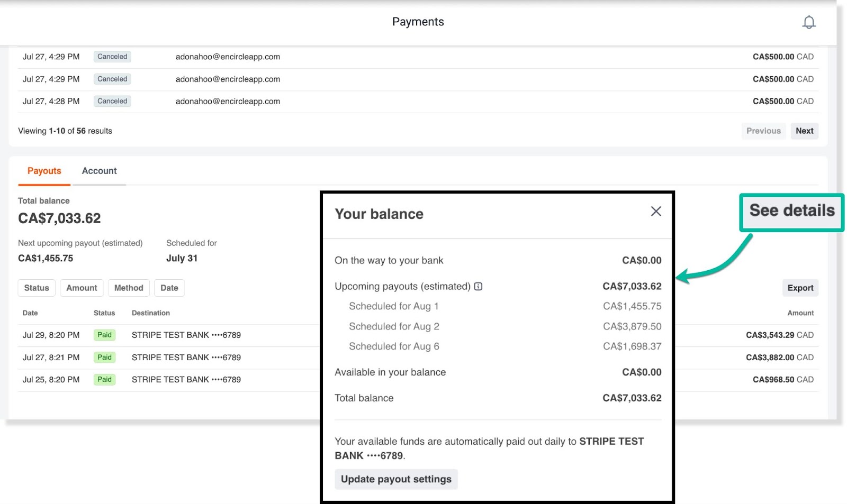Click the upcoming payouts info icon
Viewport: 847px width, 504px height.
478,287
